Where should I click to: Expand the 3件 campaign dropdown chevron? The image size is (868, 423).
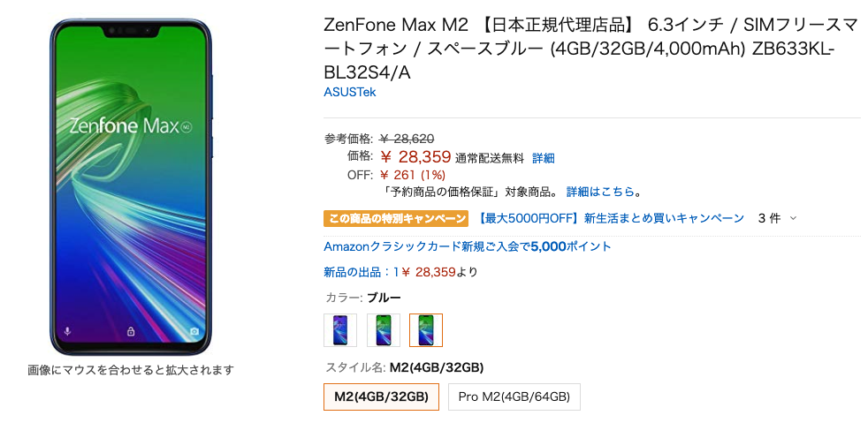pyautogui.click(x=793, y=218)
